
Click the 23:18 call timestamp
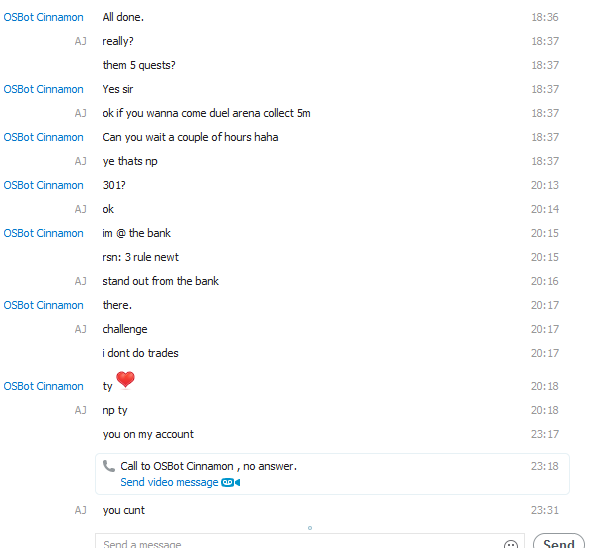[544, 466]
